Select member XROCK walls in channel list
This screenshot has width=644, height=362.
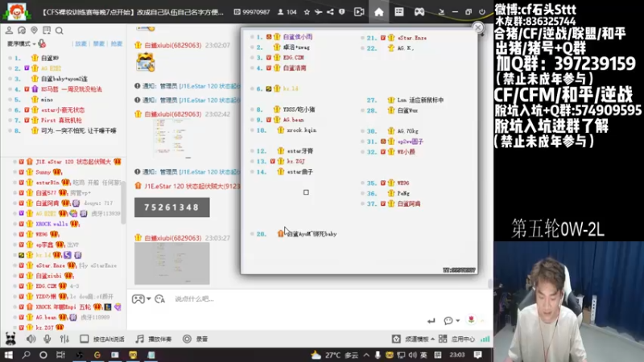pyautogui.click(x=52, y=224)
